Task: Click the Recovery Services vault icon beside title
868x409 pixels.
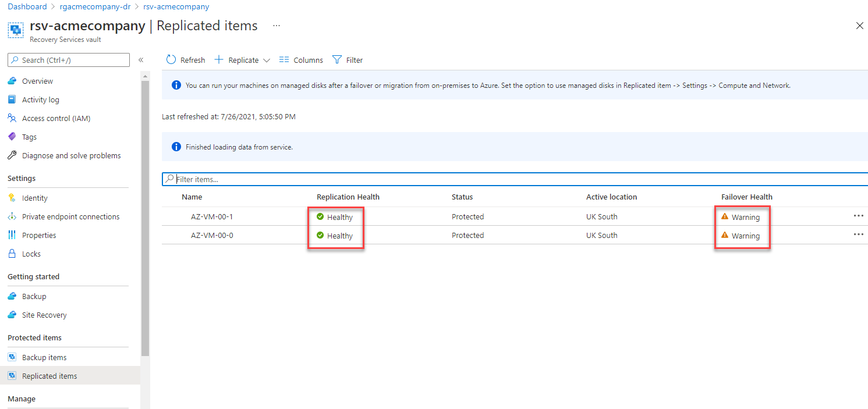Action: click(x=16, y=30)
